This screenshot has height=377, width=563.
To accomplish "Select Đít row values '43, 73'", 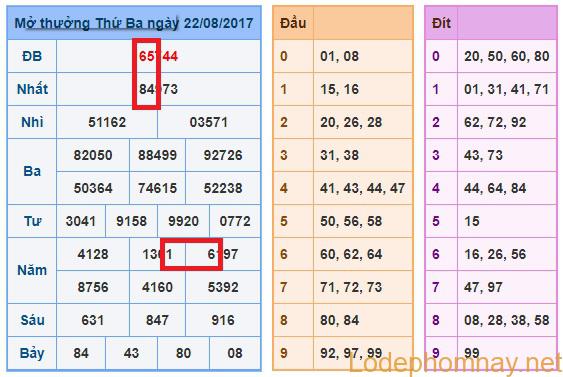I will [483, 155].
